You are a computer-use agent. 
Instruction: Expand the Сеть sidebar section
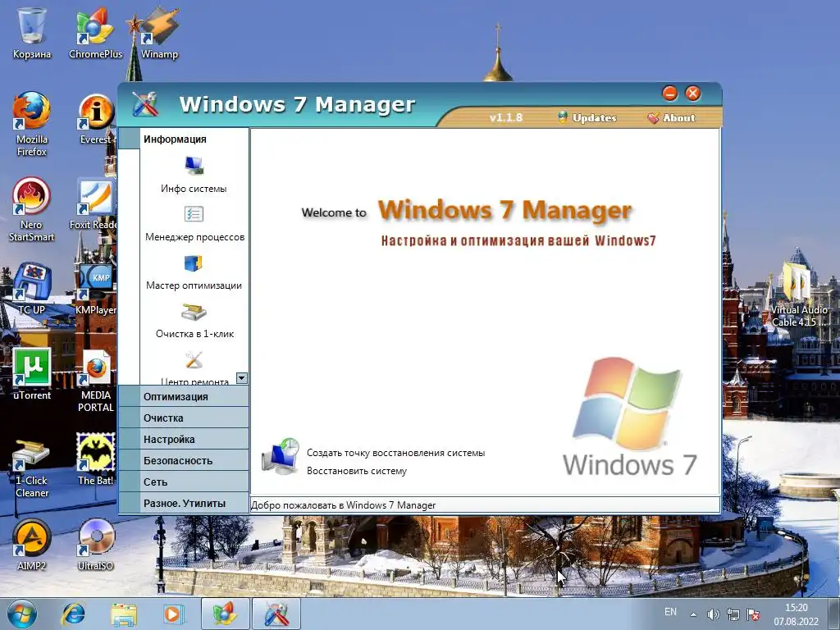[183, 482]
